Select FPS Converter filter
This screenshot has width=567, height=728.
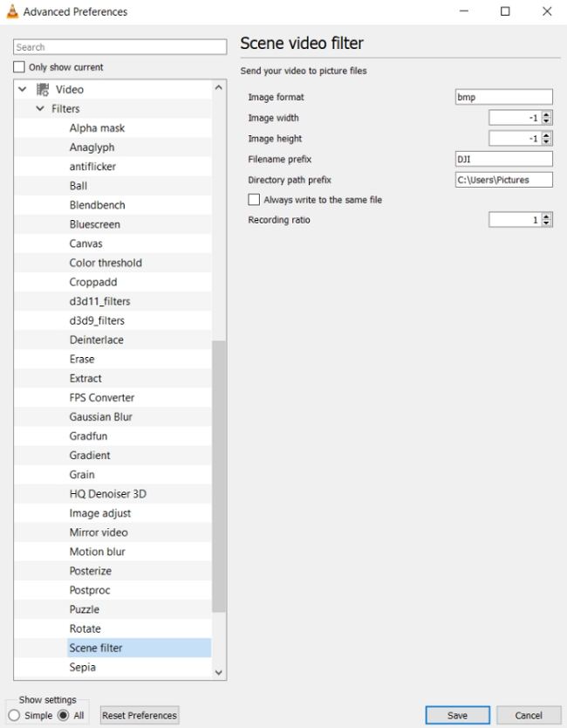tap(101, 398)
